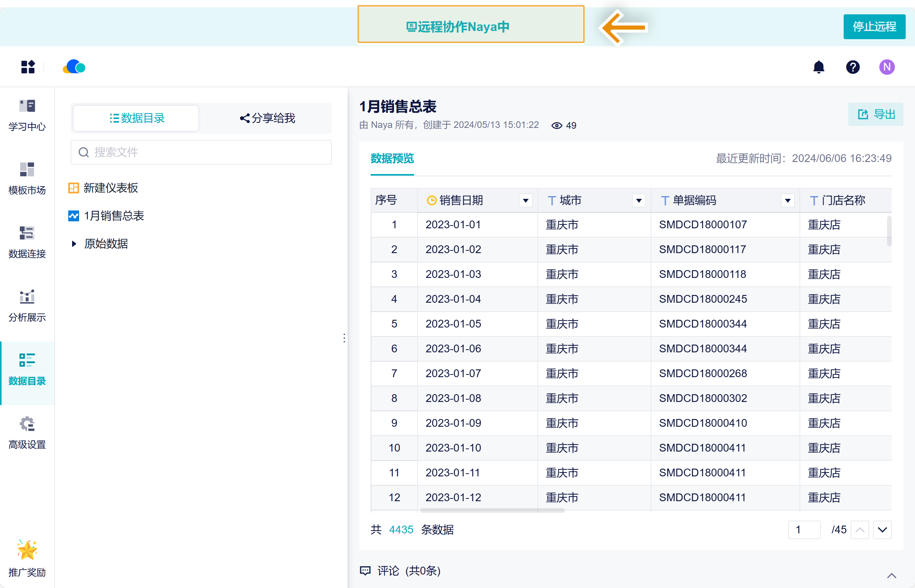Switch to 分享给我 tab

[267, 118]
